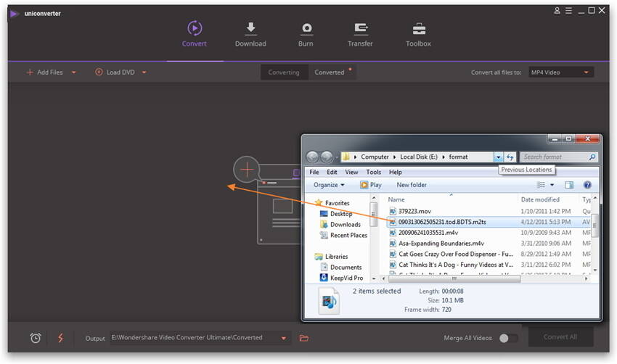Select the file 200906241035531.m4v
Image resolution: width=617 pixels, height=364 pixels.
click(423, 233)
